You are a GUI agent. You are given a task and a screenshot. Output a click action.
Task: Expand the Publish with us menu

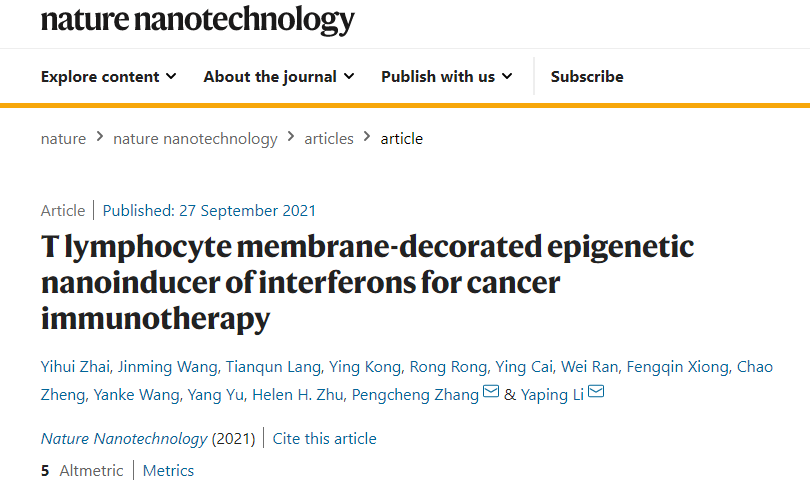click(446, 77)
